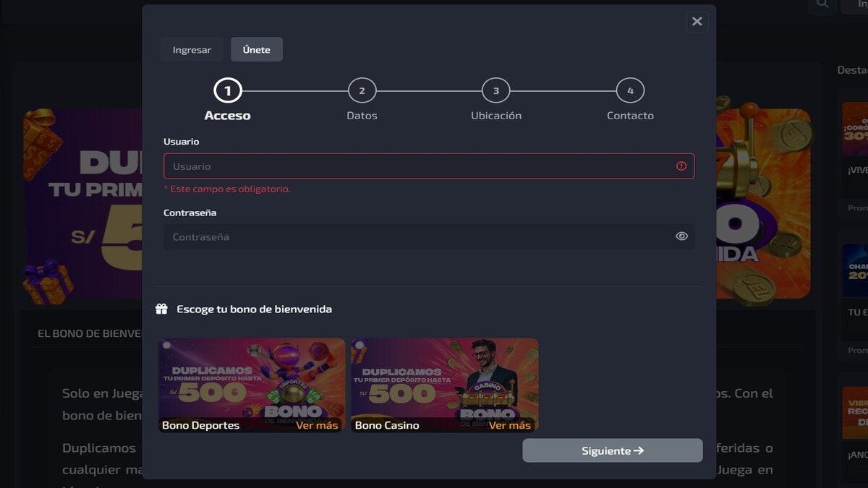The width and height of the screenshot is (868, 488).
Task: Click the gift icon beside bono heading
Action: click(x=162, y=309)
